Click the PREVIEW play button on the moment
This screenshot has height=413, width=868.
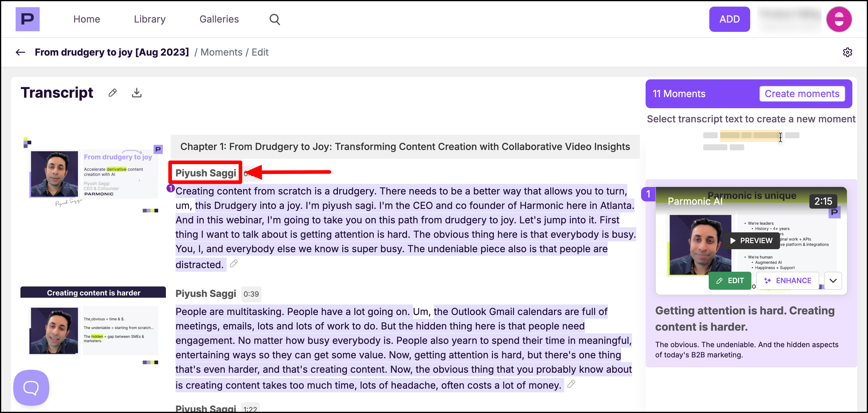click(x=751, y=240)
